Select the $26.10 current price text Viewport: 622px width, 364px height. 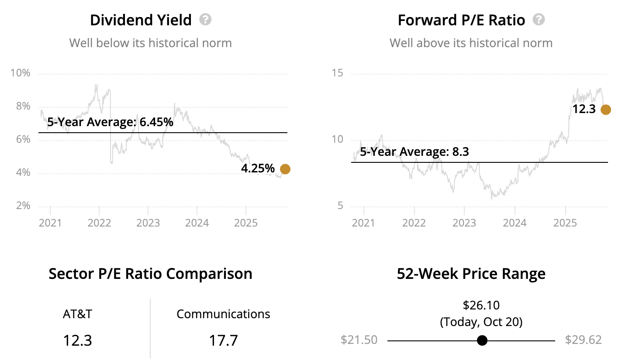pos(481,305)
